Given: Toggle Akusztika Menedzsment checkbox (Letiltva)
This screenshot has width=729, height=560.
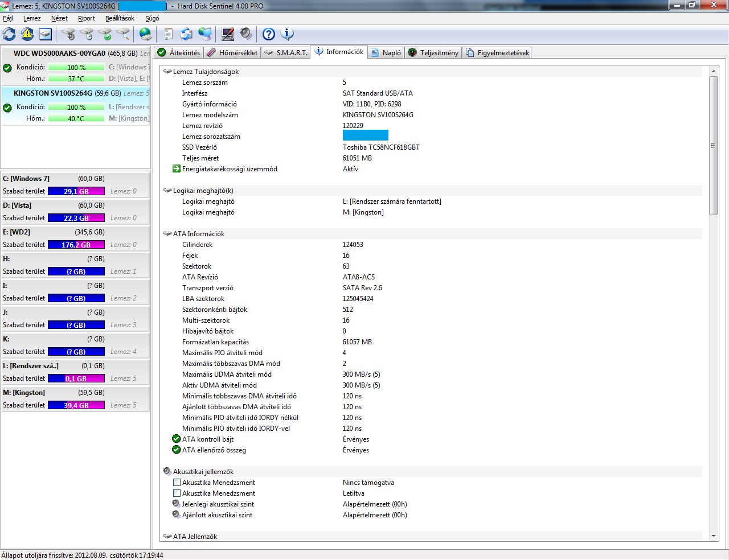Looking at the screenshot, I should 177,493.
